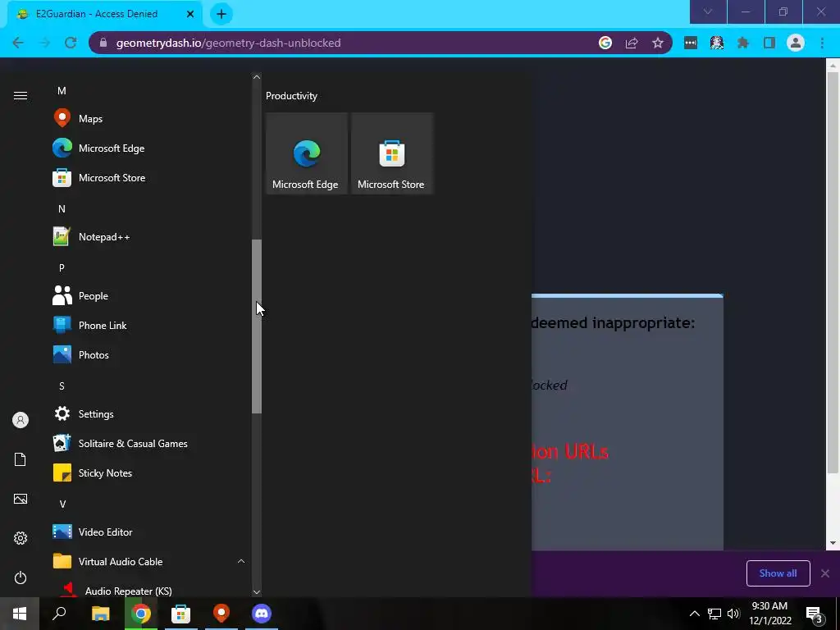Viewport: 840px width, 630px height.
Task: Expand the Start menu hamburger button
Action: coord(21,95)
